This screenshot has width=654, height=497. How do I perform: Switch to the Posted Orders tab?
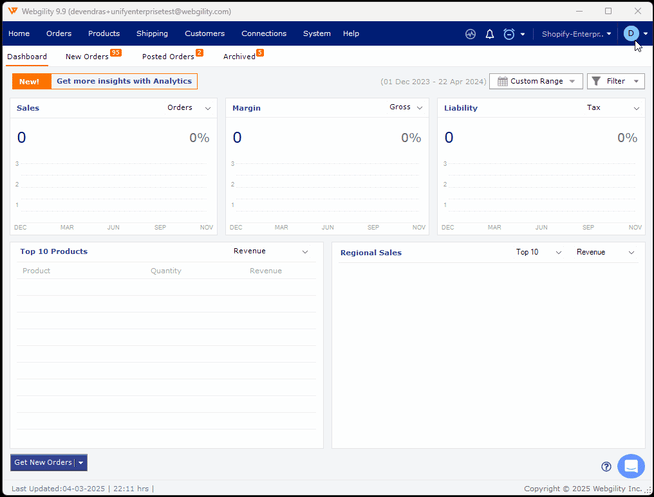coord(168,57)
